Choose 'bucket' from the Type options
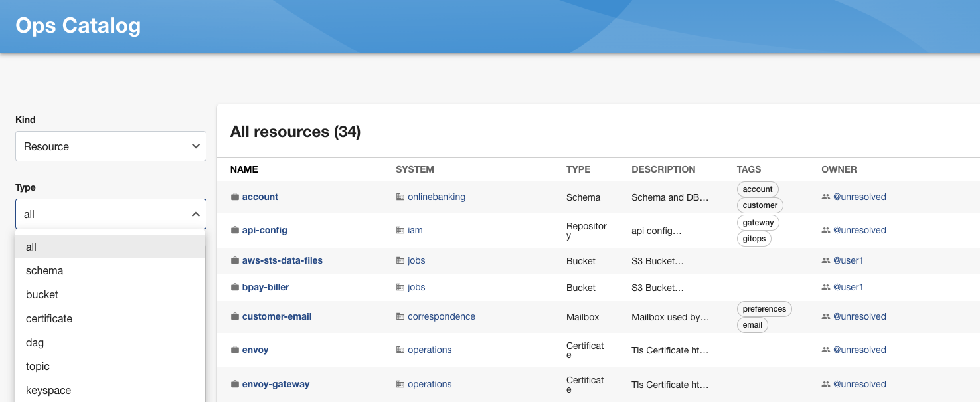The image size is (980, 402). 110,294
